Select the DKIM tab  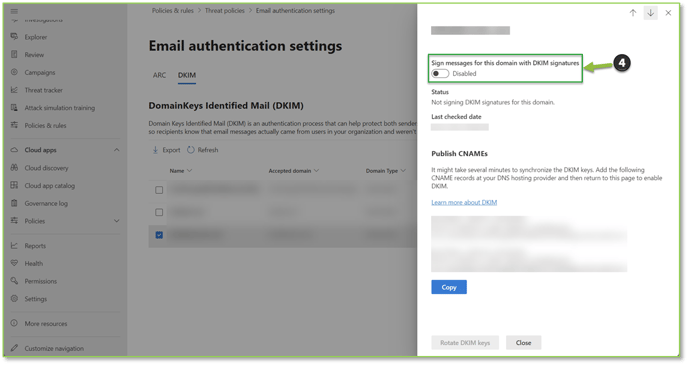pos(187,75)
